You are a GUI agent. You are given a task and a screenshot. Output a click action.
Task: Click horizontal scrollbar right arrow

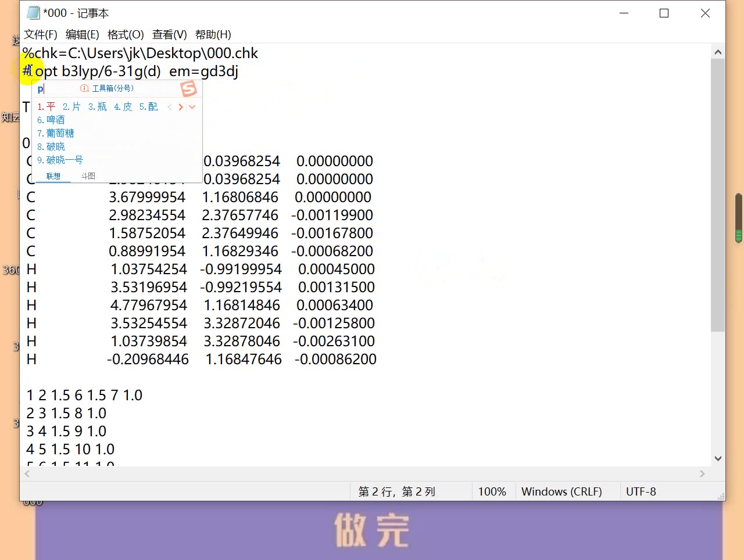pyautogui.click(x=702, y=474)
